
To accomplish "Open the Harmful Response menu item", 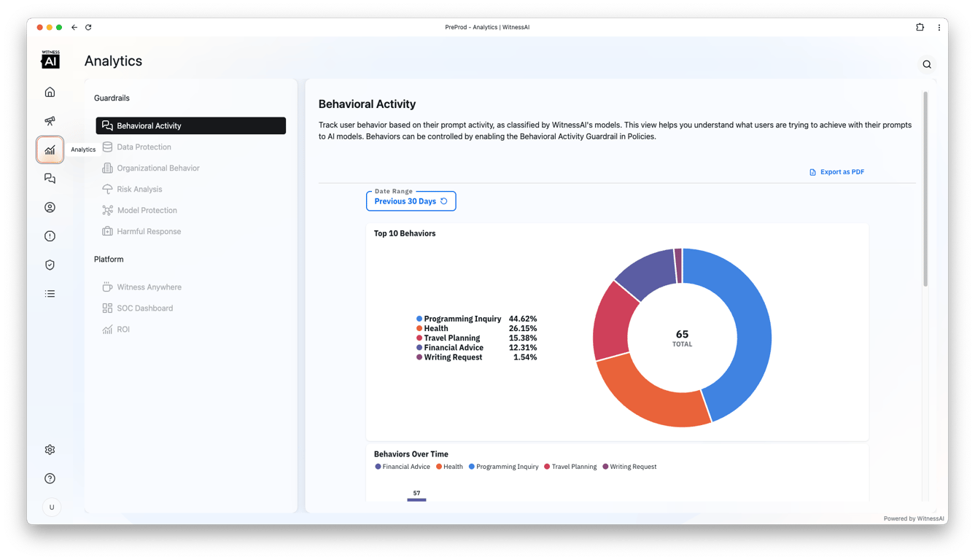I will [191, 231].
